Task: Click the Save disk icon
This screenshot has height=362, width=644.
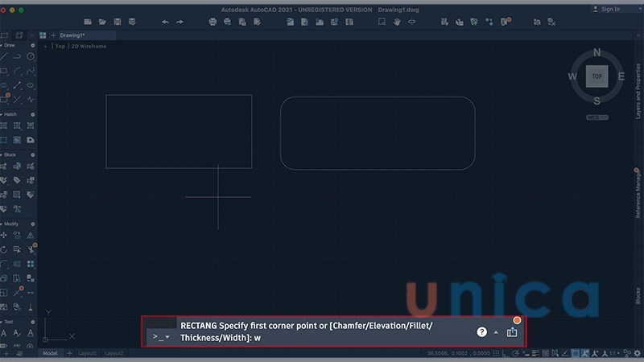Action: 118,22
